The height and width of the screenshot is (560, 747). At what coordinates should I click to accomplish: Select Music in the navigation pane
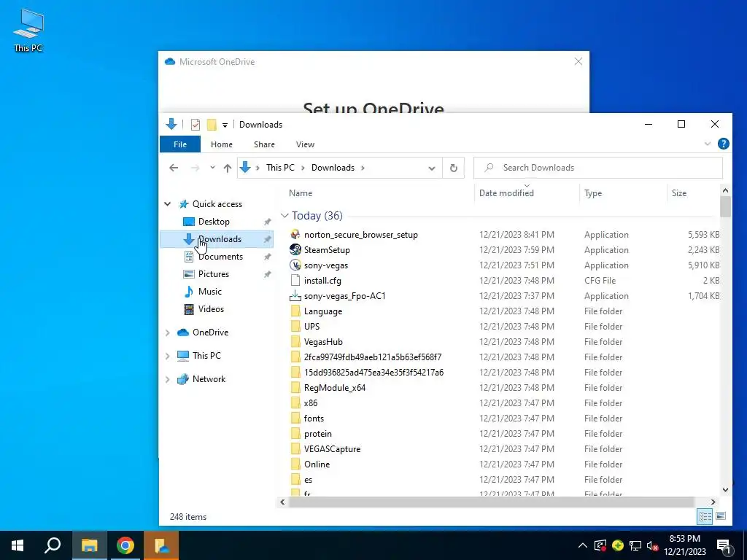pyautogui.click(x=209, y=292)
